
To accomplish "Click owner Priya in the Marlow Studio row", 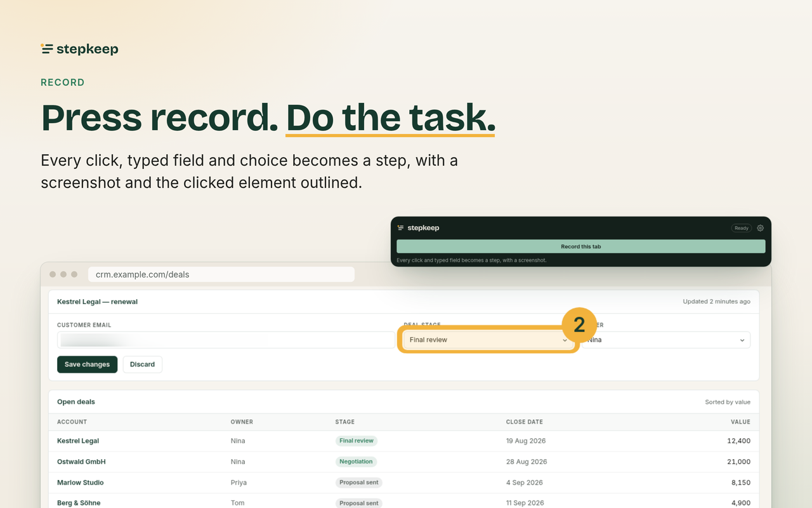I will point(239,483).
